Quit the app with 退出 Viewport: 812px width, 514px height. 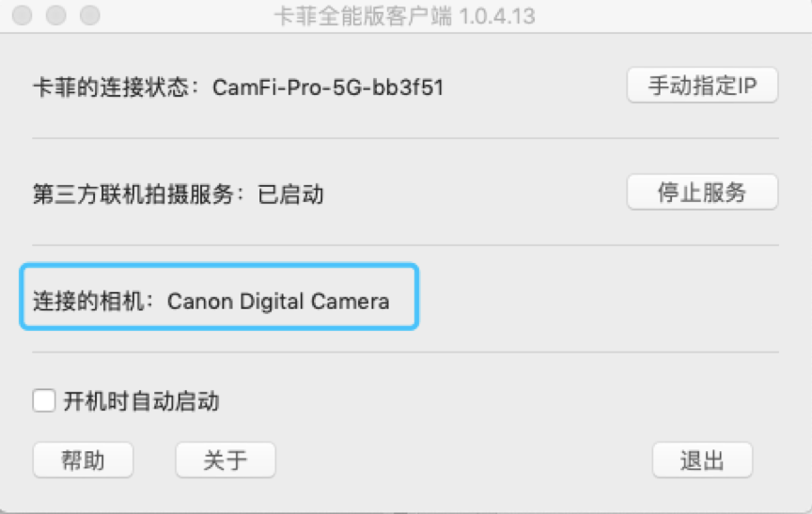coord(702,460)
